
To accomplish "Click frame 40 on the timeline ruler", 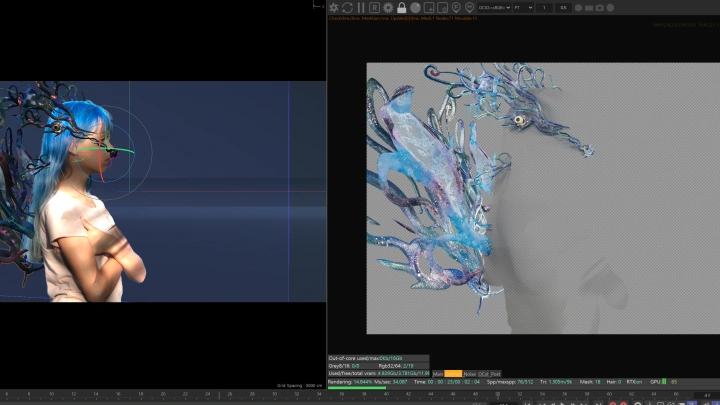I will tap(387, 395).
